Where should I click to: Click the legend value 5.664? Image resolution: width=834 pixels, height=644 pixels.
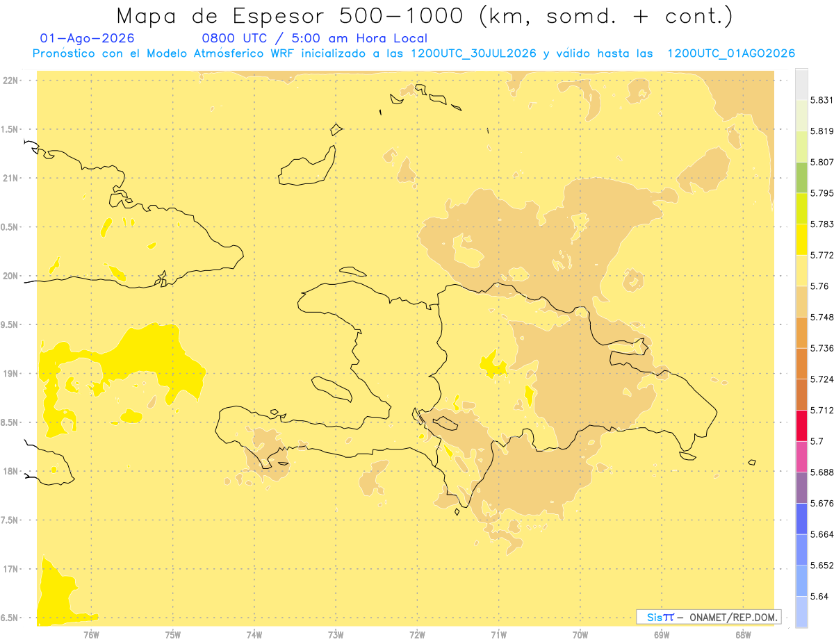click(821, 534)
